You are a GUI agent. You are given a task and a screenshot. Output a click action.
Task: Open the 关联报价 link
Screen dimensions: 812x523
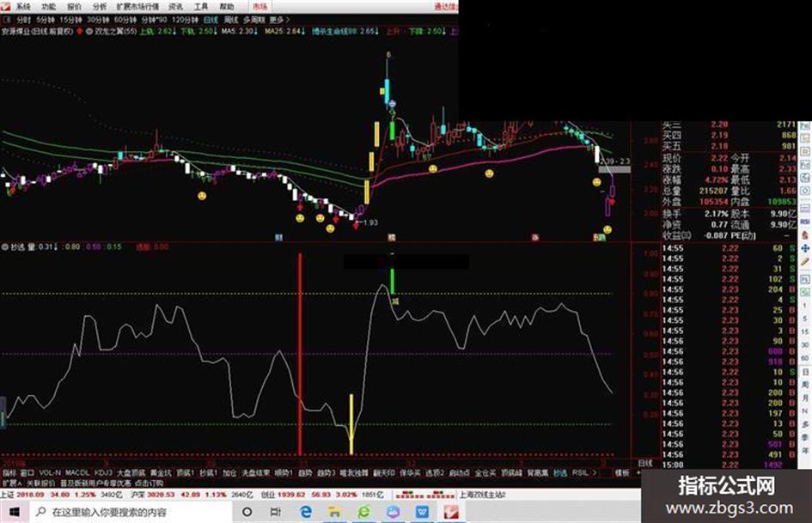pyautogui.click(x=40, y=483)
